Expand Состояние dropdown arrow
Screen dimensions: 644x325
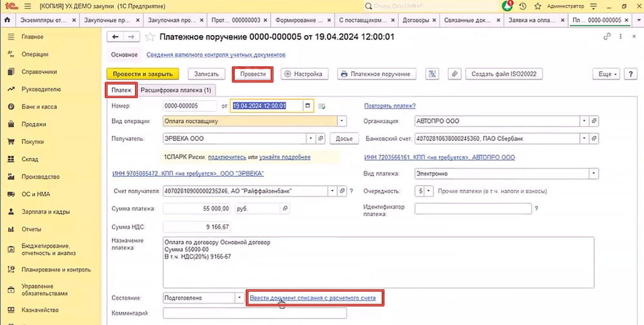(x=240, y=299)
